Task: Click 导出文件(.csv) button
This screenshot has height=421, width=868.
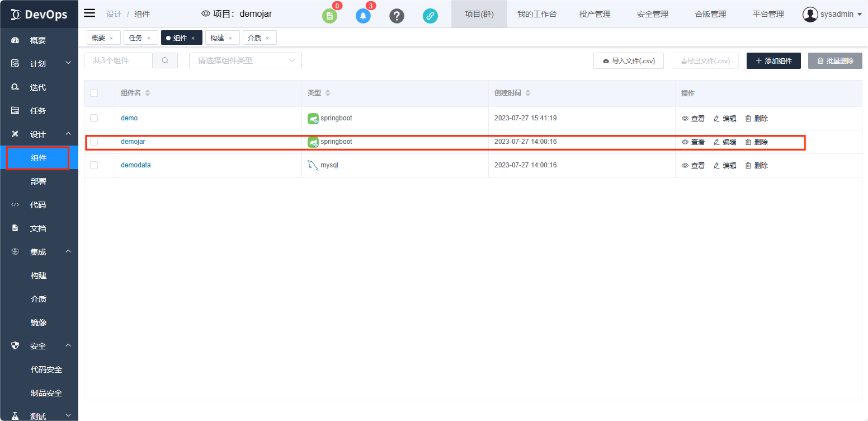Action: (705, 61)
